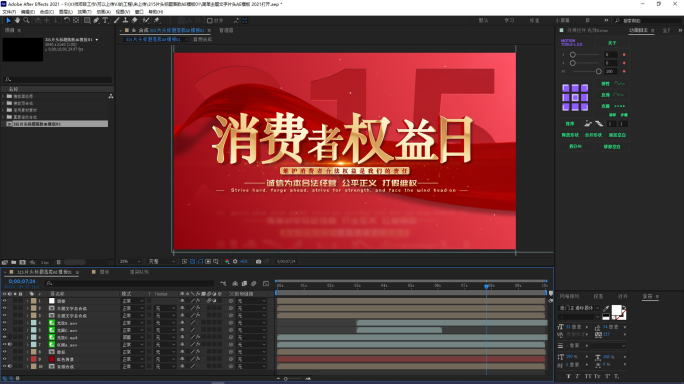Screen dimensions: 684x384
Task: Select the Rectangle shape tool
Action: [87, 21]
